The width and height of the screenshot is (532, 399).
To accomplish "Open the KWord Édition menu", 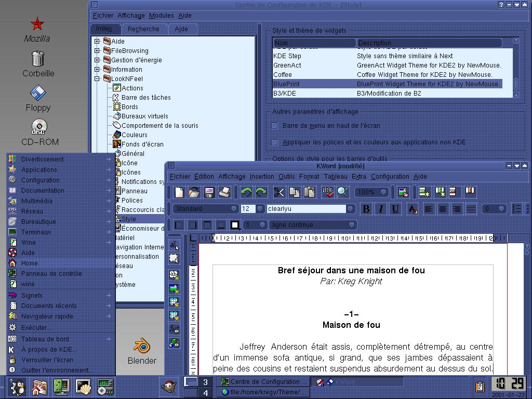I will 204,177.
